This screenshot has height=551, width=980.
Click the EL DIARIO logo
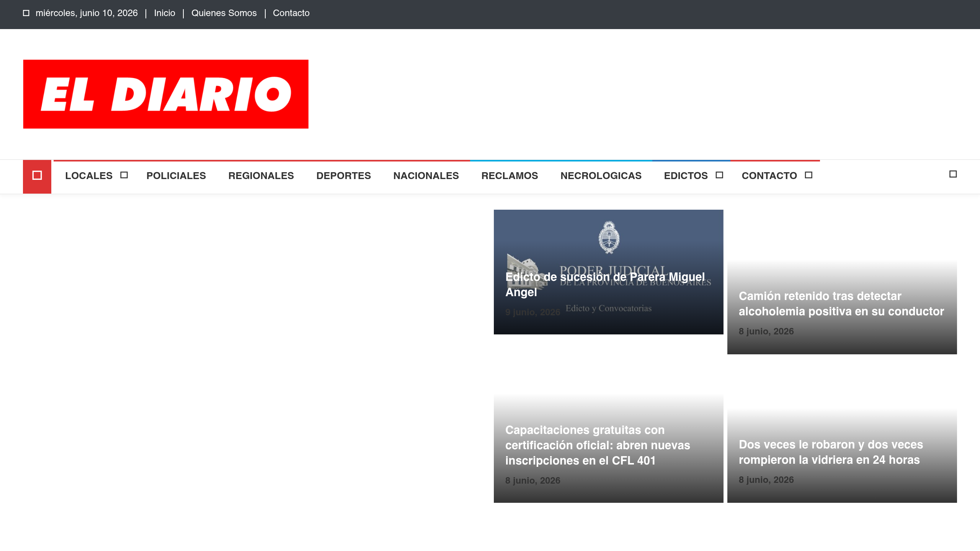pos(166,94)
